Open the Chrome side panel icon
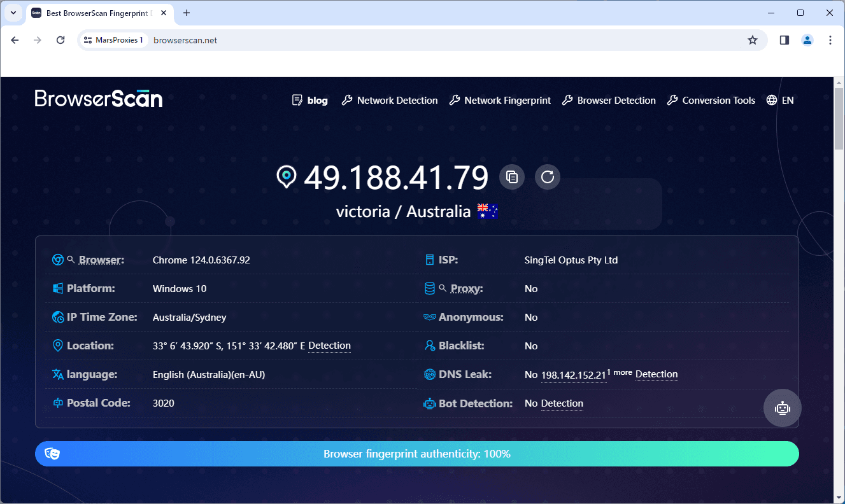Viewport: 845px width, 504px height. [784, 40]
